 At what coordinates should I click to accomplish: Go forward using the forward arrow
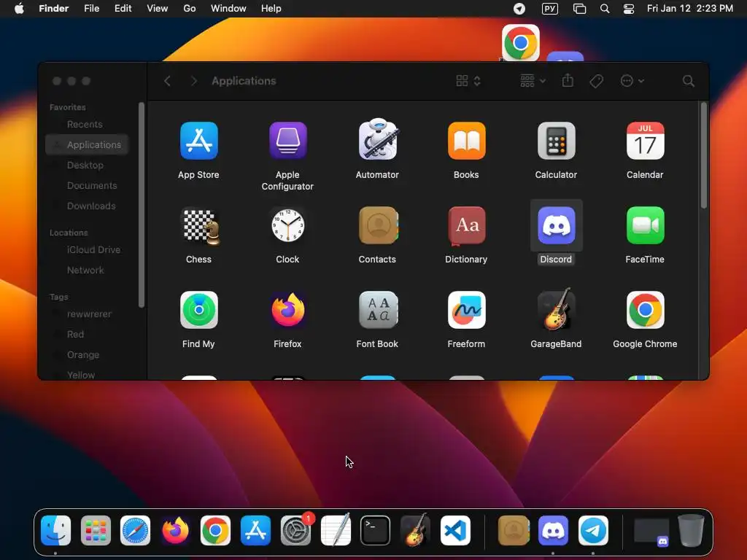point(193,81)
